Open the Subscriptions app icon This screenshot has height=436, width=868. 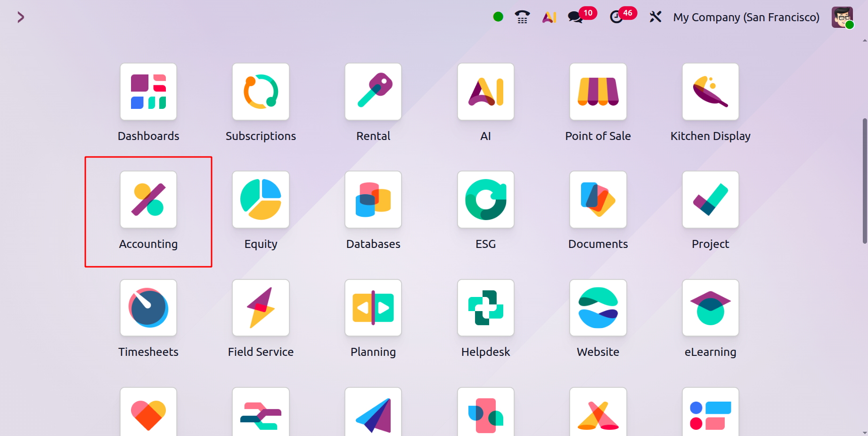[x=261, y=92]
